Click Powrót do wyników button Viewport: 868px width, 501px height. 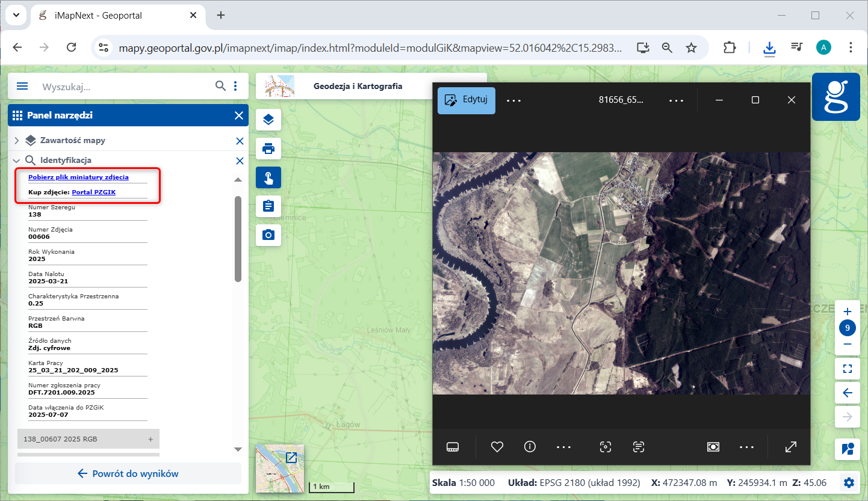pos(128,473)
